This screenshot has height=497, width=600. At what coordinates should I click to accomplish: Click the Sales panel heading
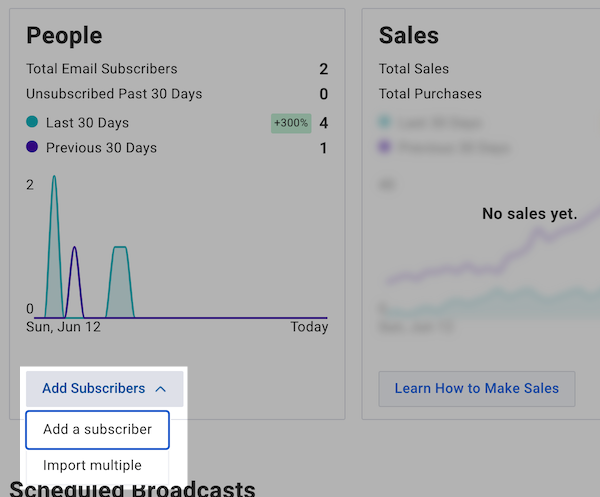pyautogui.click(x=408, y=35)
